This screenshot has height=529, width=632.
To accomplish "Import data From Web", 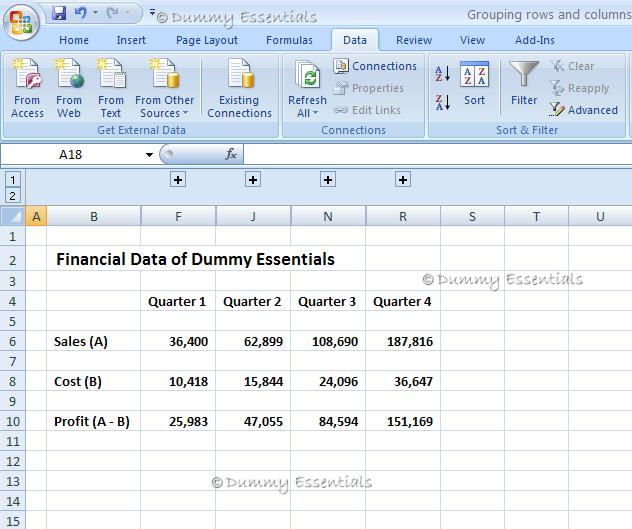I will pos(69,88).
